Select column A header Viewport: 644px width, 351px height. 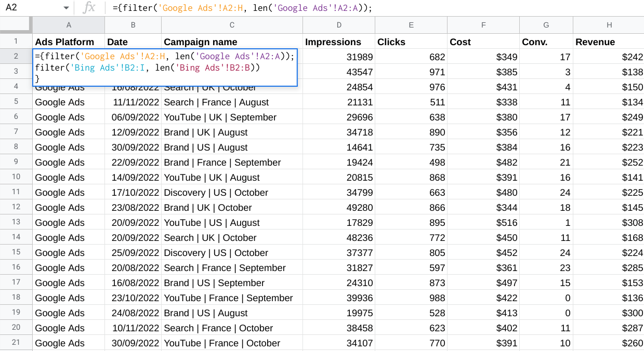tap(69, 25)
